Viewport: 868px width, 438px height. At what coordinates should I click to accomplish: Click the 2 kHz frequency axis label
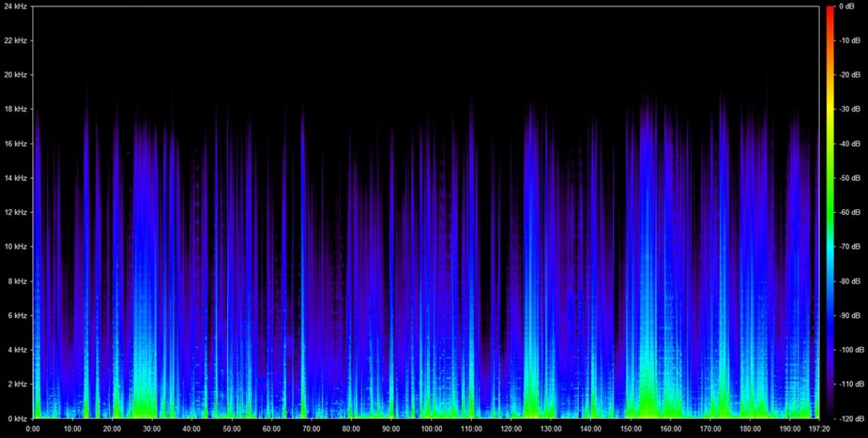click(x=17, y=384)
